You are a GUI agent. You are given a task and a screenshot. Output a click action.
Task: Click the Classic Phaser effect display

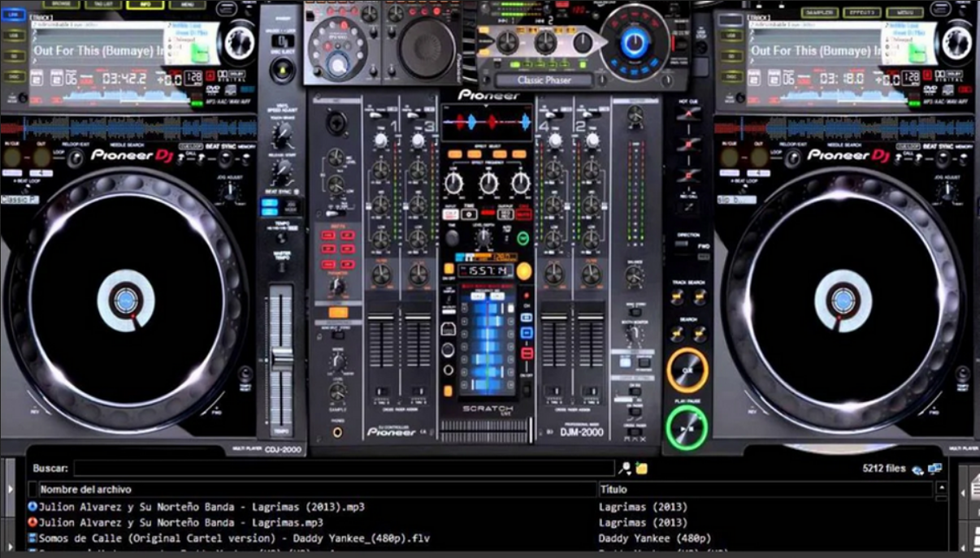coord(544,80)
